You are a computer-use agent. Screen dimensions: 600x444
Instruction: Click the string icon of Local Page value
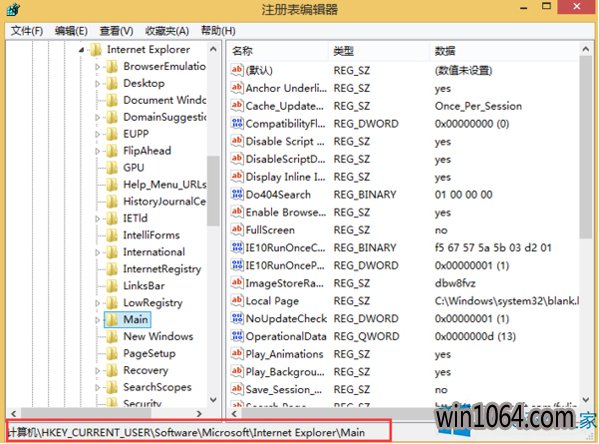click(237, 300)
